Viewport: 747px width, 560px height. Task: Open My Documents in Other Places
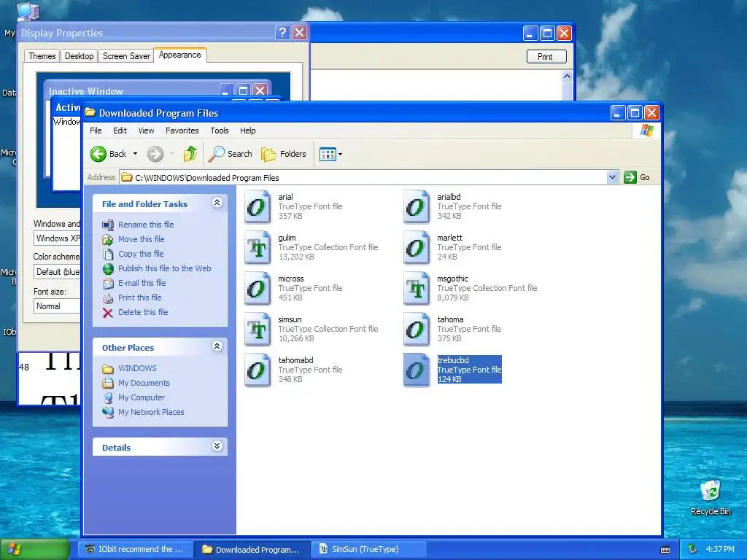point(144,384)
